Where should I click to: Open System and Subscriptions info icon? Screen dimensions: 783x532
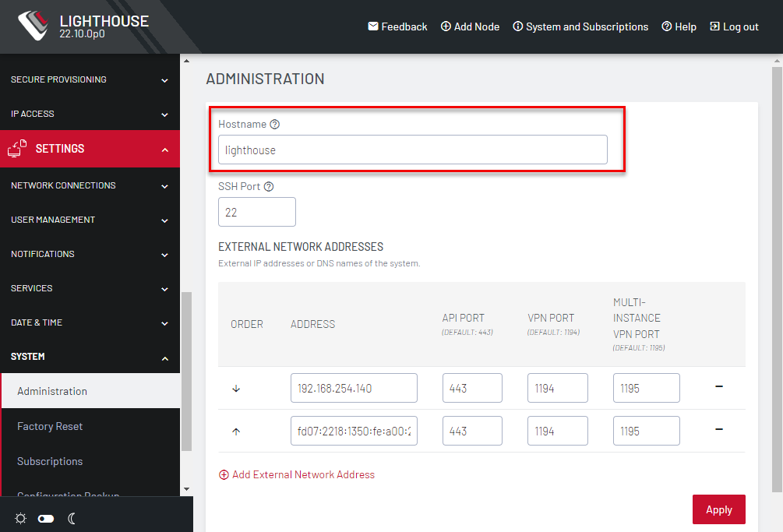(518, 26)
